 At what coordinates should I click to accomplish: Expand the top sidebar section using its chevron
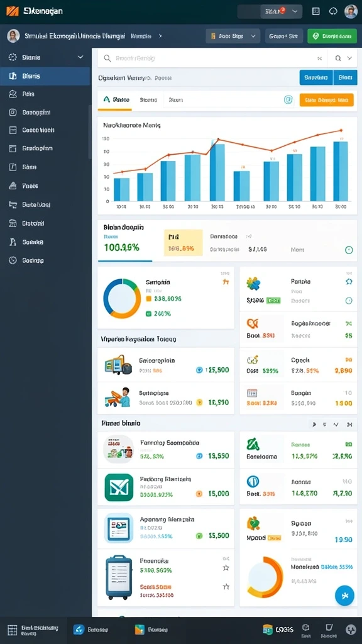80,57
